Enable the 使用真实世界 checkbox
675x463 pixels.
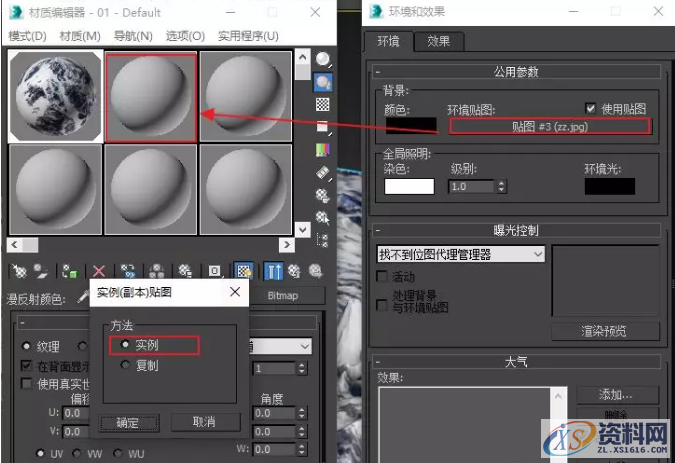tap(26, 383)
